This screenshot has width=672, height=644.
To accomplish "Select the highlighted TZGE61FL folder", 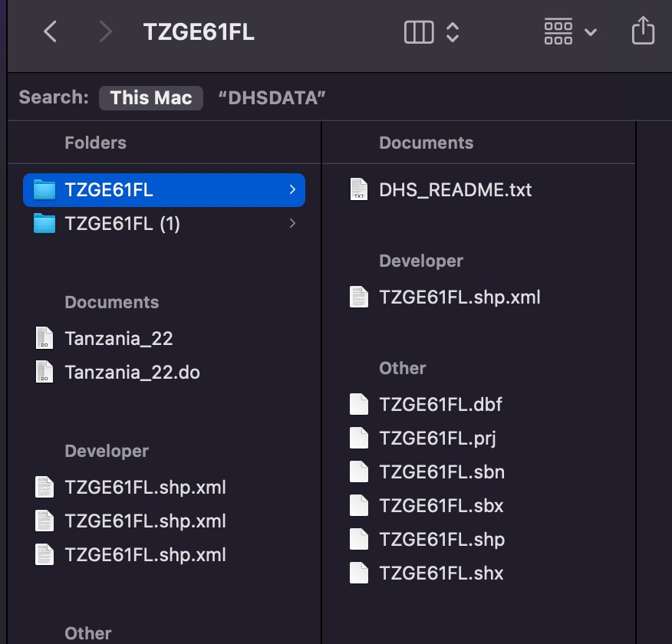I will point(109,190).
